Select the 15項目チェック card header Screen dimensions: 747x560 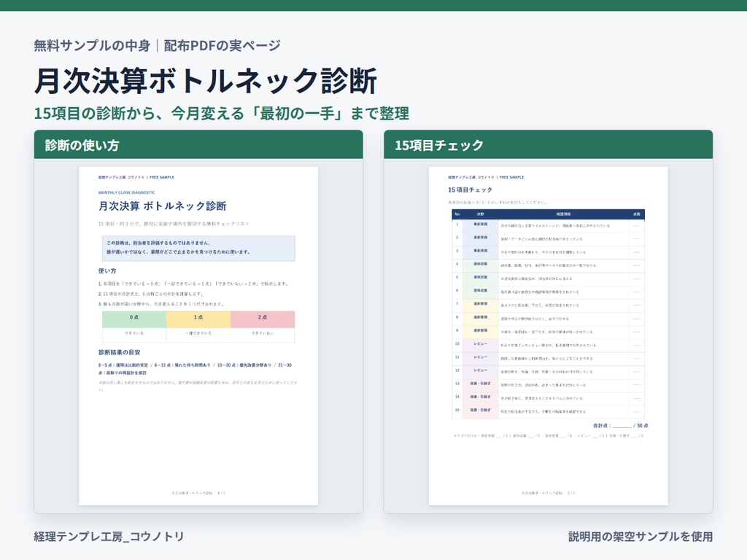click(x=549, y=145)
